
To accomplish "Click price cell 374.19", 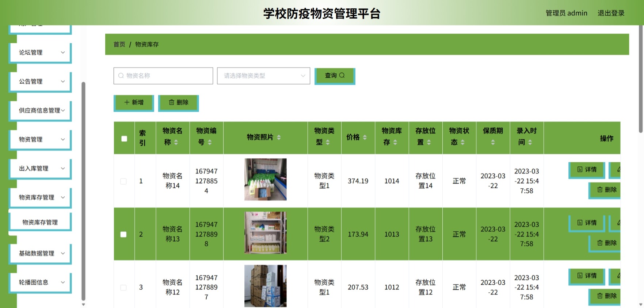I will click(358, 181).
